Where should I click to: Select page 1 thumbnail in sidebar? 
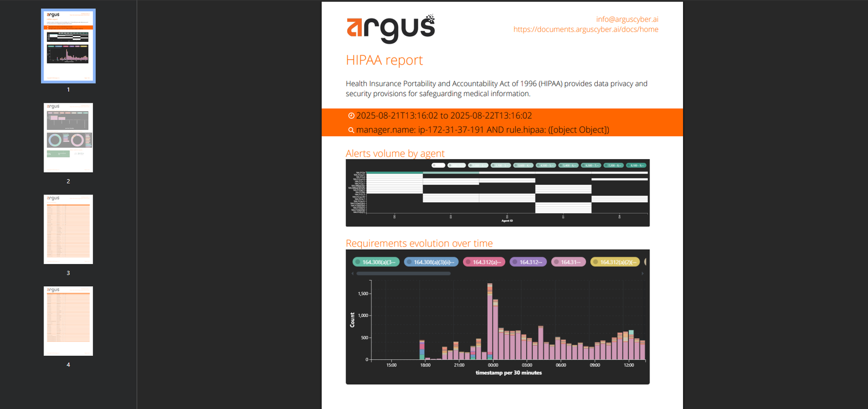(68, 46)
